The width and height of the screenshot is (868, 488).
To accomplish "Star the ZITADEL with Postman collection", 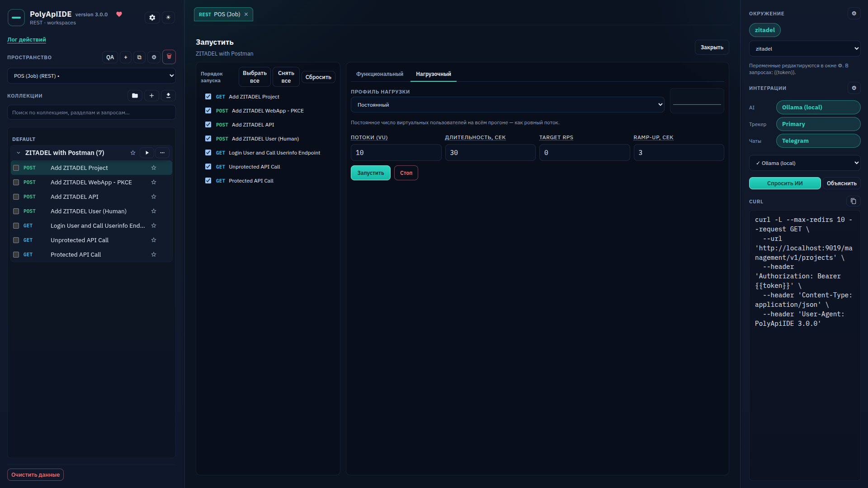I will pyautogui.click(x=133, y=153).
